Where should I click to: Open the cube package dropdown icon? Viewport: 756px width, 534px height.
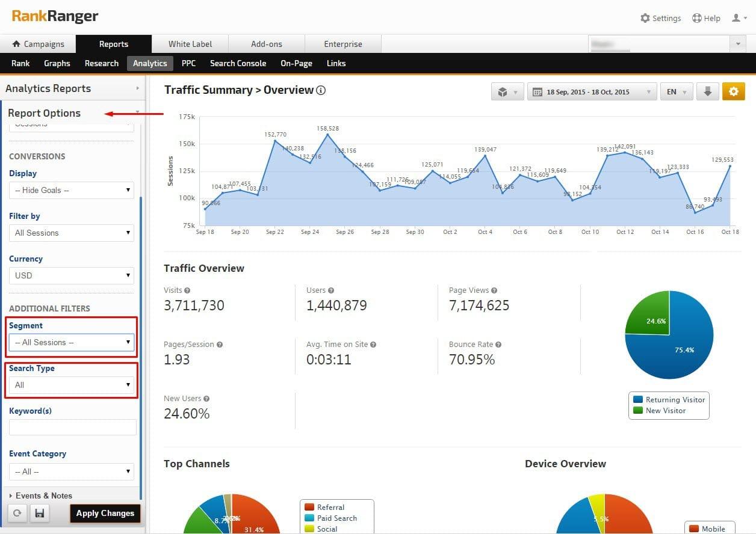[x=507, y=92]
